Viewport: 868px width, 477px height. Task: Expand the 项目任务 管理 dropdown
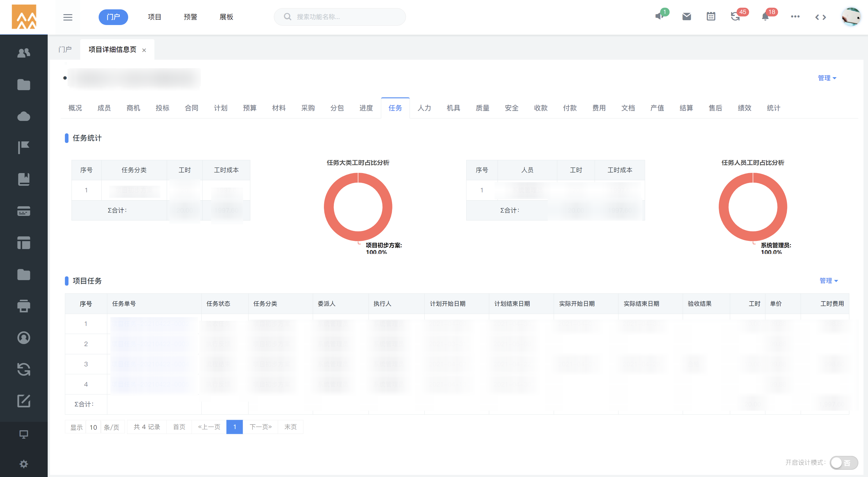tap(828, 281)
